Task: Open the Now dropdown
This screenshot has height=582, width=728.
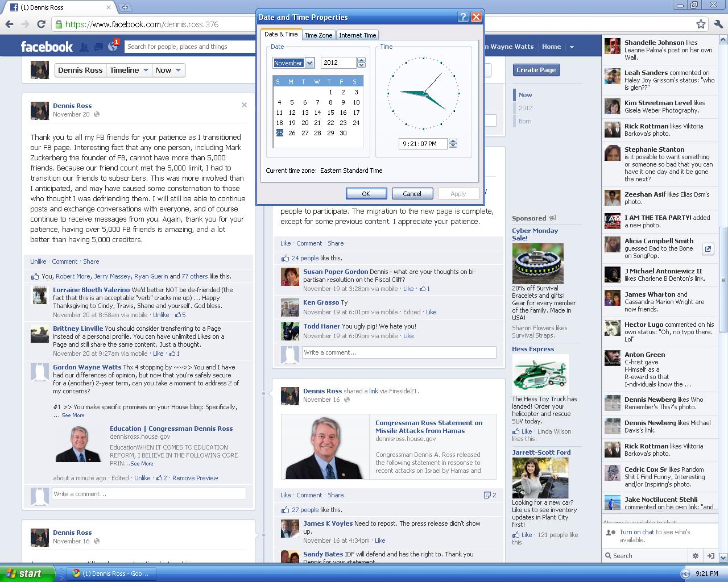Action: click(x=168, y=70)
